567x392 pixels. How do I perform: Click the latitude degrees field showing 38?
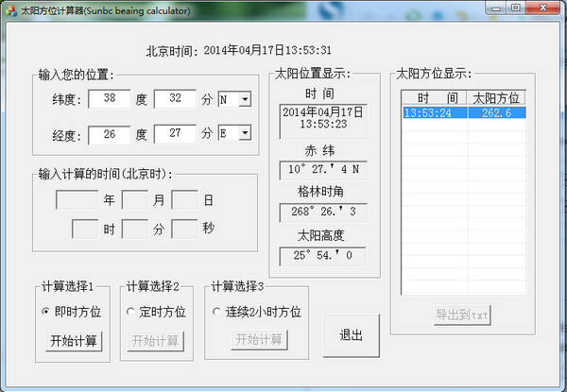click(x=108, y=99)
